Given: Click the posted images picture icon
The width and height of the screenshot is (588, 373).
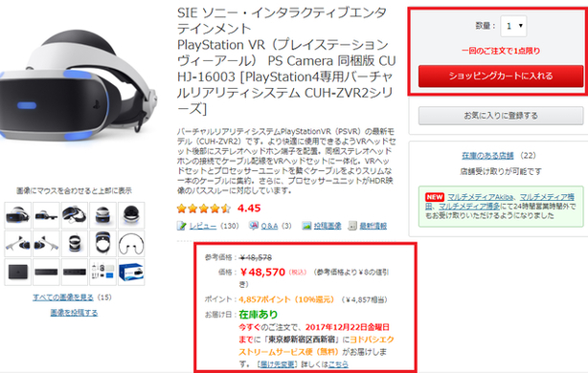Looking at the screenshot, I should point(306,226).
